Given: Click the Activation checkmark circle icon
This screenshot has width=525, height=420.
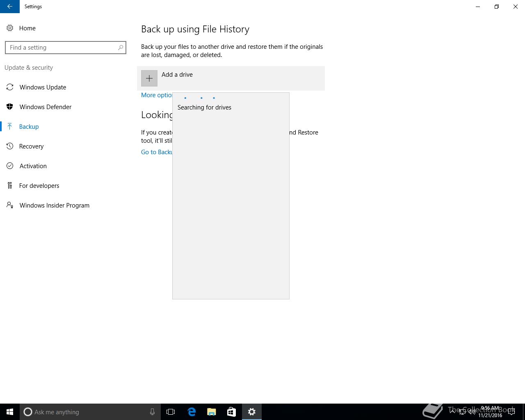Looking at the screenshot, I should (x=10, y=166).
